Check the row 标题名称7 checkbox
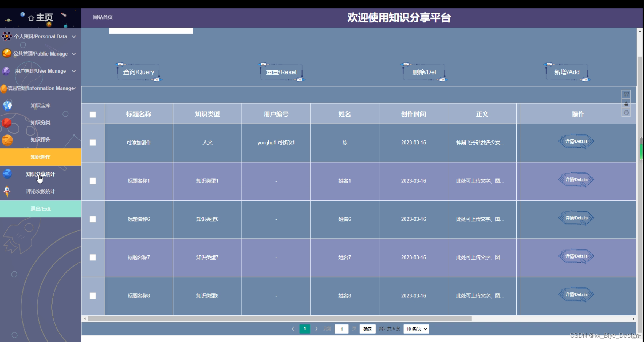The height and width of the screenshot is (342, 644). point(93,258)
